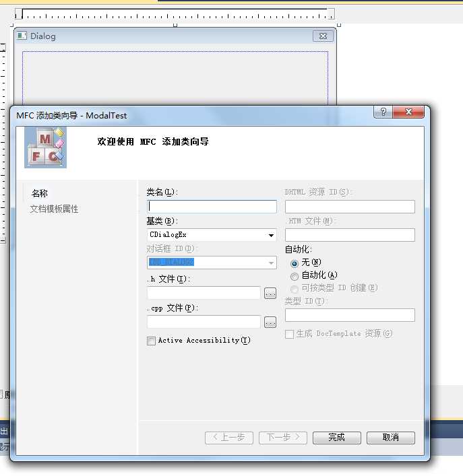Click the .HTM 文件 input field
463x476 pixels.
click(x=350, y=235)
